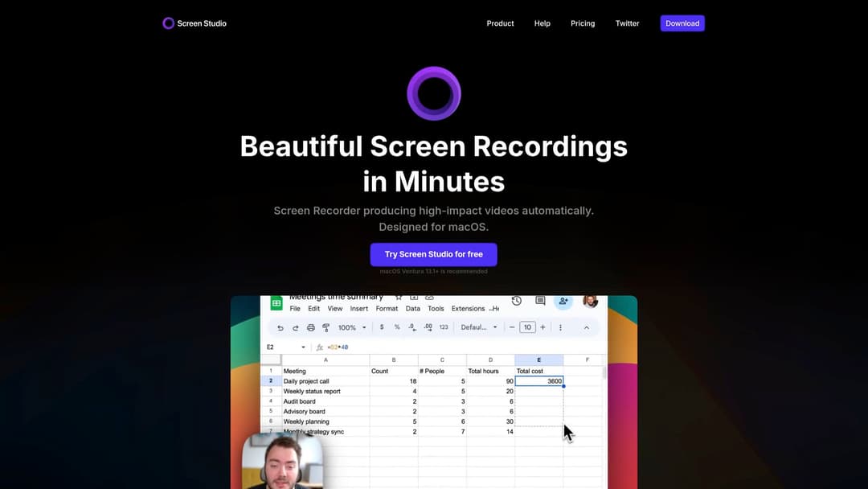
Task: Click the Download button
Action: pos(682,23)
